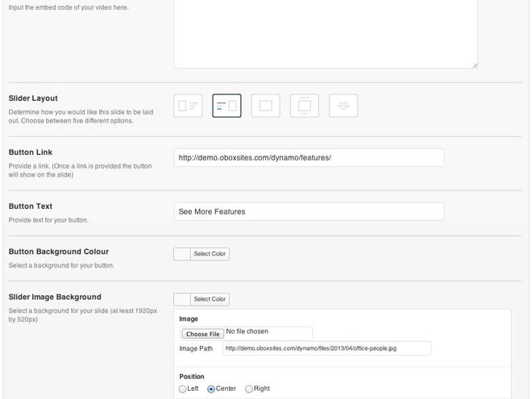The width and height of the screenshot is (532, 399).
Task: Focus the Image Path input field
Action: 326,348
